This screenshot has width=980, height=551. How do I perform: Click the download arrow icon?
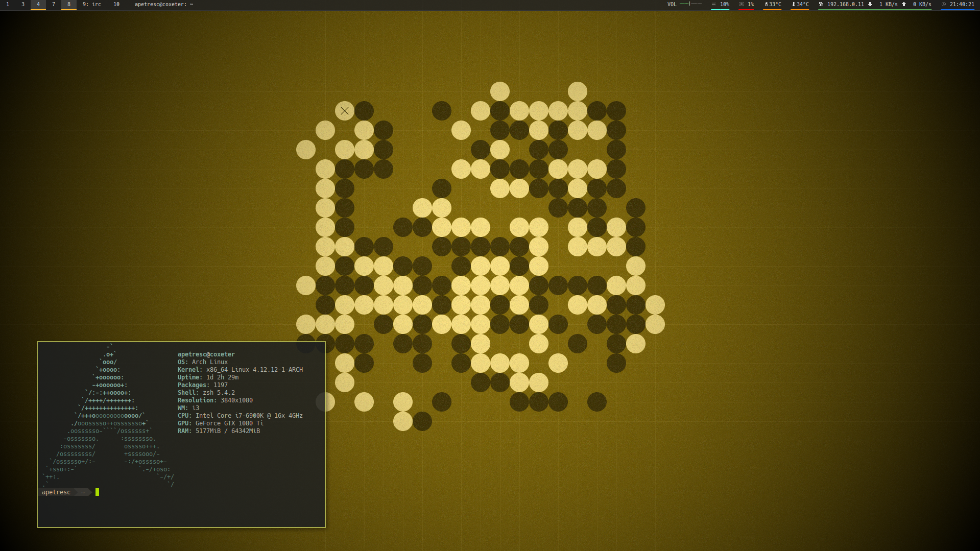pos(870,5)
